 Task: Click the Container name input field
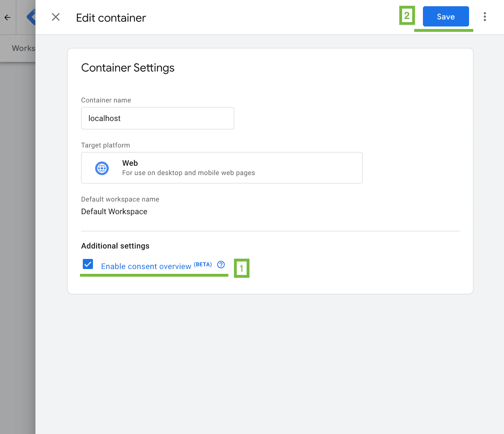click(157, 118)
